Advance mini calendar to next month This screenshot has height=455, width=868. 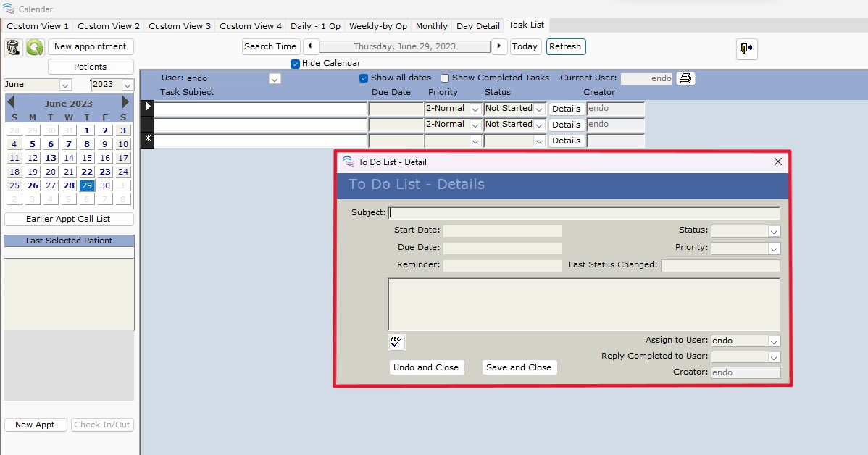[x=125, y=103]
